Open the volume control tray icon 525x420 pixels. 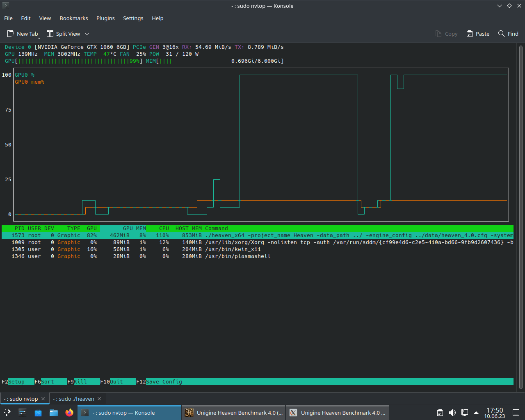(452, 413)
